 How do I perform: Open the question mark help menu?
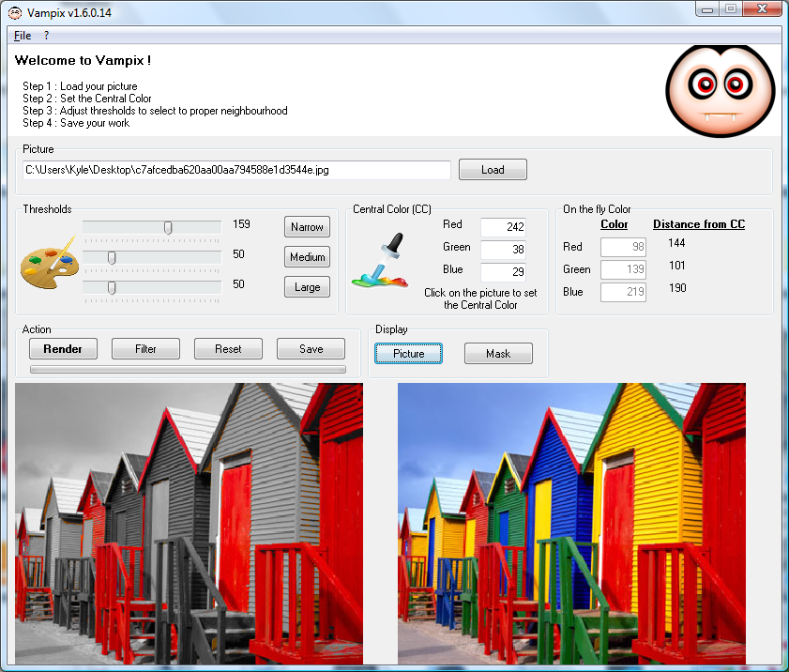(46, 36)
